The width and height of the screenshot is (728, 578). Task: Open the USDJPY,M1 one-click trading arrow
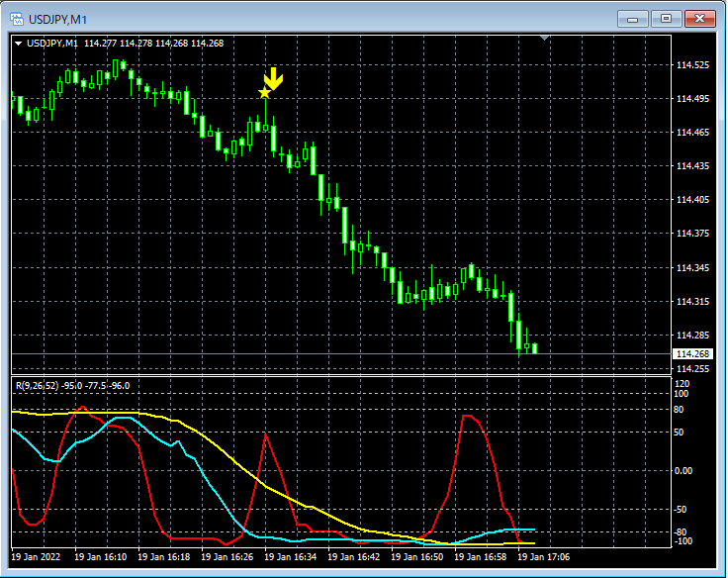pyautogui.click(x=19, y=43)
